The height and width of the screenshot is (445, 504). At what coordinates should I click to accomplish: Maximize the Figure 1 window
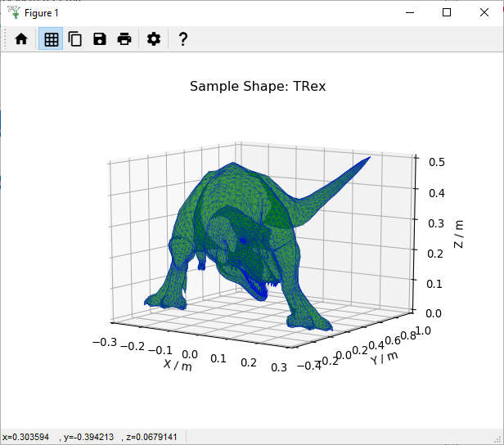pos(447,12)
